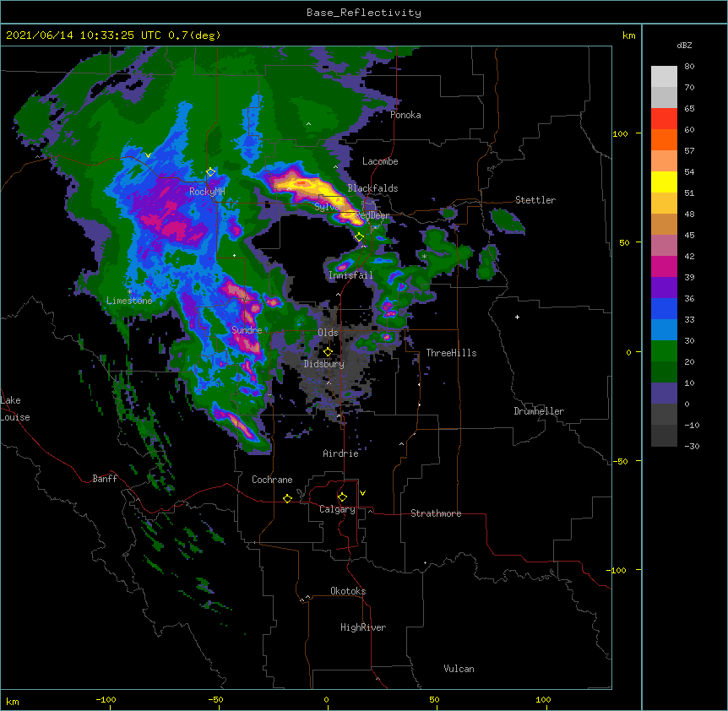Viewport: 728px width, 711px height.
Task: Click the dBZ legend heading
Action: click(684, 45)
